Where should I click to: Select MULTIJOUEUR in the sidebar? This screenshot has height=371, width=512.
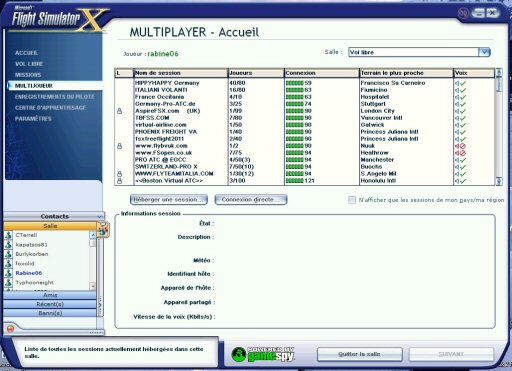click(x=34, y=86)
